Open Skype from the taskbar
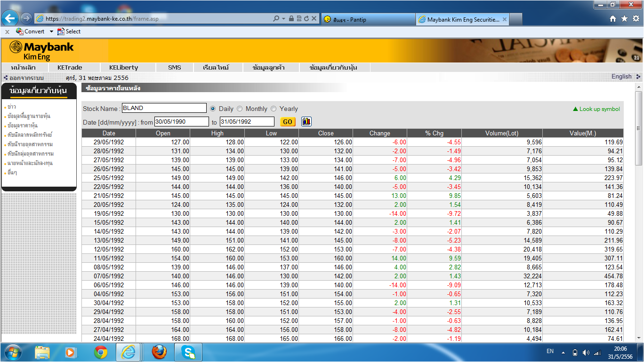 pyautogui.click(x=189, y=352)
